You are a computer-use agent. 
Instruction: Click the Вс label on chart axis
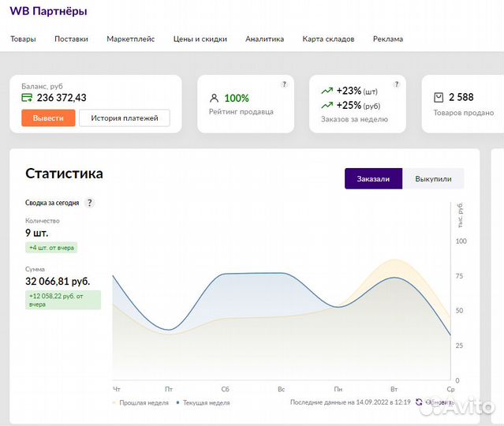click(282, 390)
